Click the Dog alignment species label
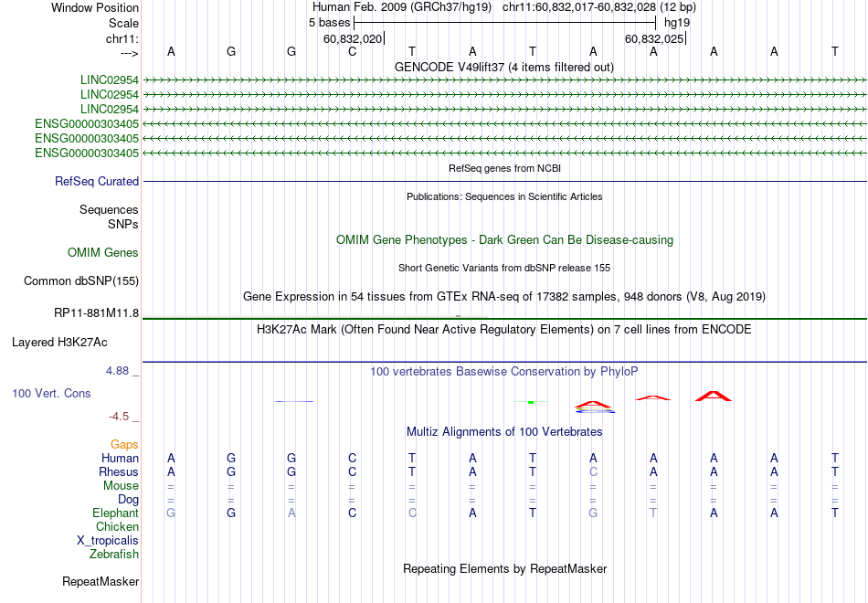Viewport: 868px width, 603px height. coord(128,500)
